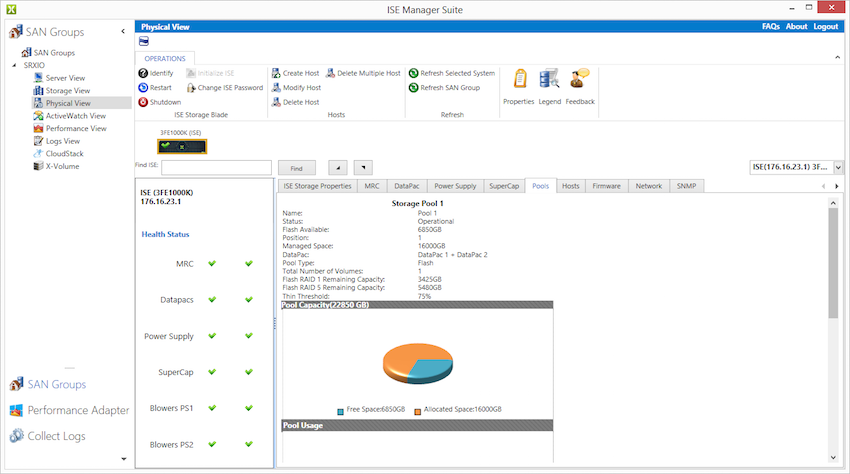
Task: Refresh SAN Group
Action: (445, 87)
